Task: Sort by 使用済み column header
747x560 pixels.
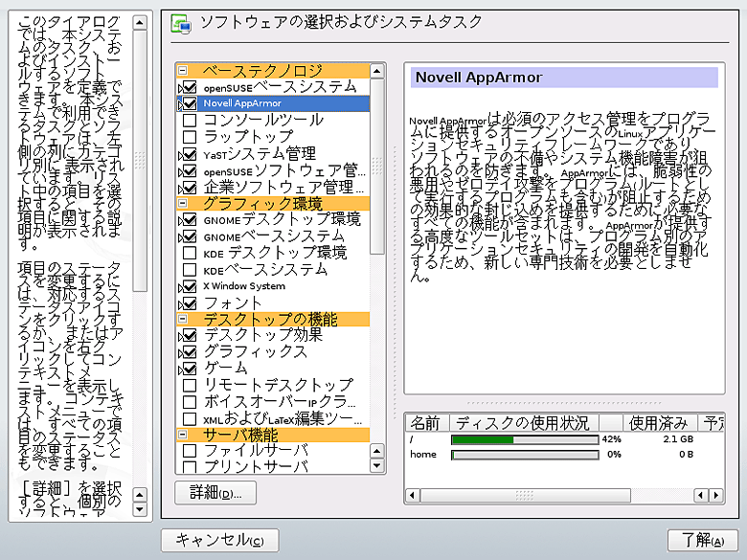Action: [x=660, y=423]
